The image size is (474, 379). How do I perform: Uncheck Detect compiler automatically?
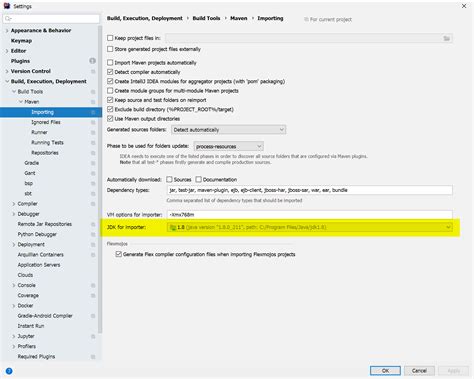(x=110, y=72)
